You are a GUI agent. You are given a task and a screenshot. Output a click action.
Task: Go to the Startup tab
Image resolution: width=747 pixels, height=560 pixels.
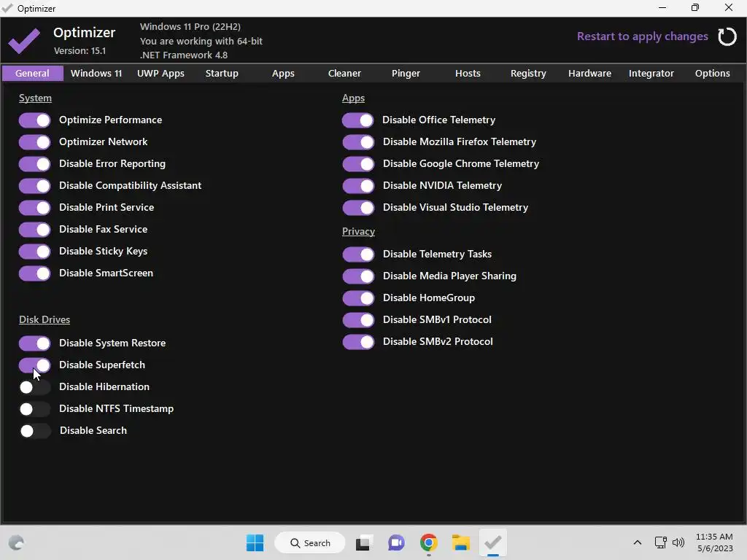tap(222, 74)
